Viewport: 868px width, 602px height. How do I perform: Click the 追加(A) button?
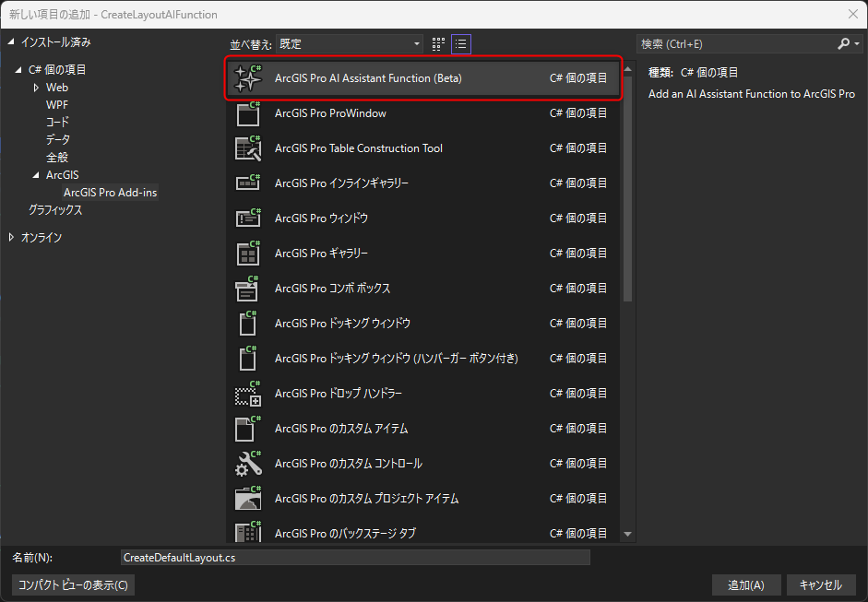[x=746, y=584]
